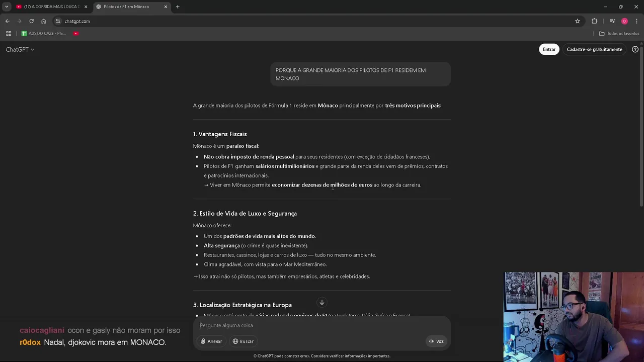
Task: Open the ADS DO CAZE bookmark
Action: tap(44, 34)
